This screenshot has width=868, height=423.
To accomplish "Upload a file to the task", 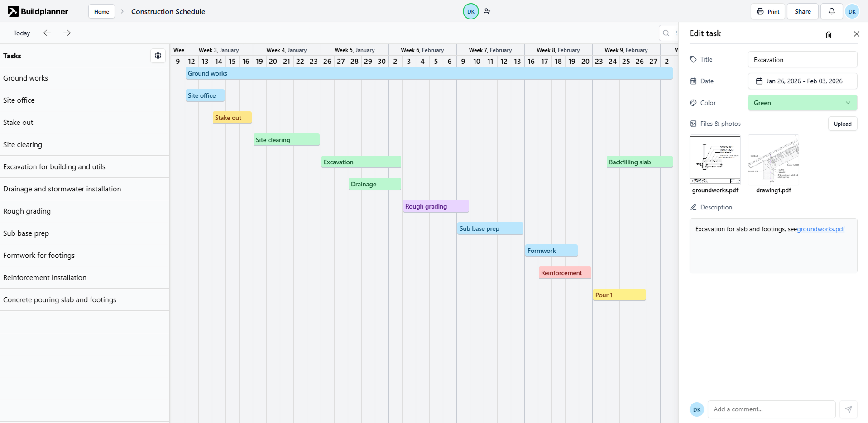I will tap(842, 124).
